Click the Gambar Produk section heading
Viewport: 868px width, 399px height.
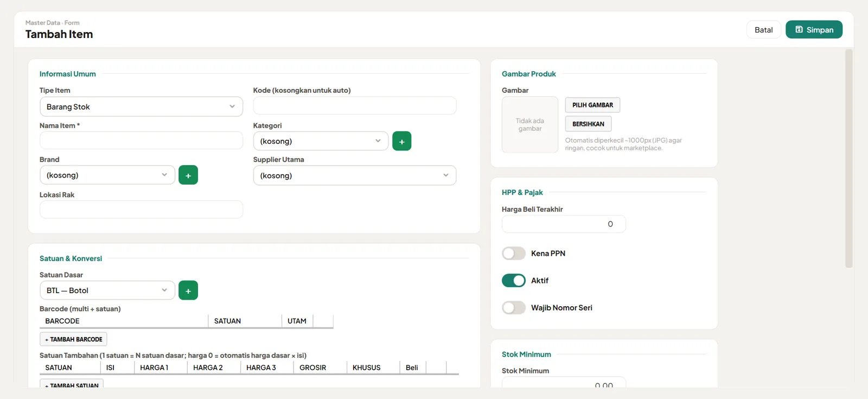coord(529,74)
